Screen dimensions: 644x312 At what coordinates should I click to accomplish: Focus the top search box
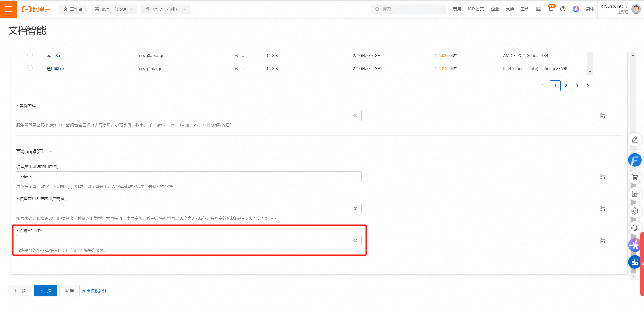point(408,9)
